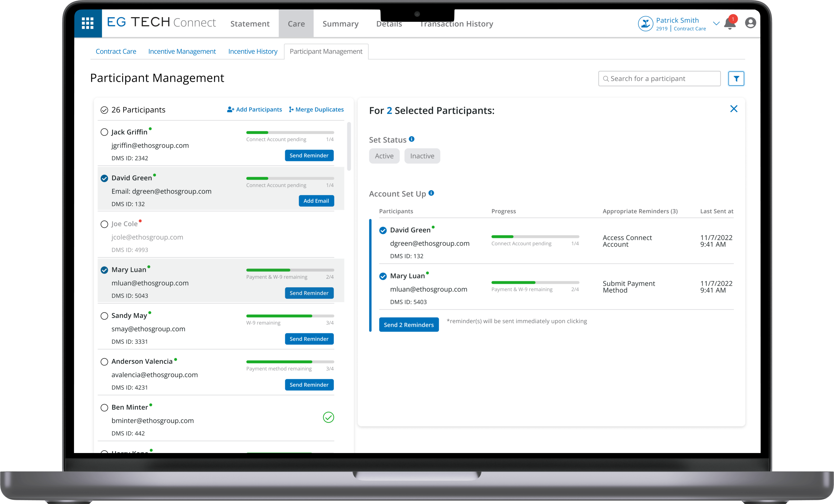
Task: Open the Care top menu
Action: (296, 23)
